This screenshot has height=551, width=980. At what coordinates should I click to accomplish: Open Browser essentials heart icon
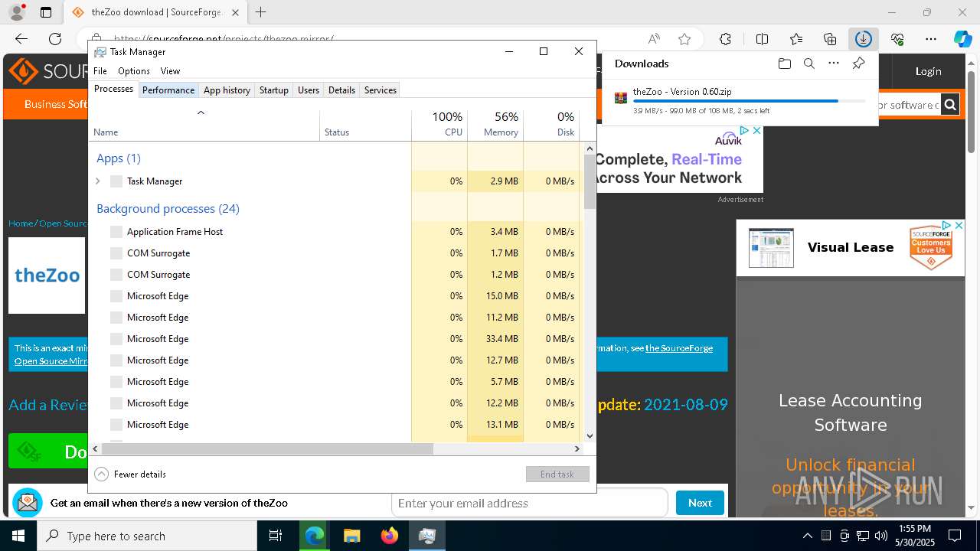pyautogui.click(x=897, y=39)
